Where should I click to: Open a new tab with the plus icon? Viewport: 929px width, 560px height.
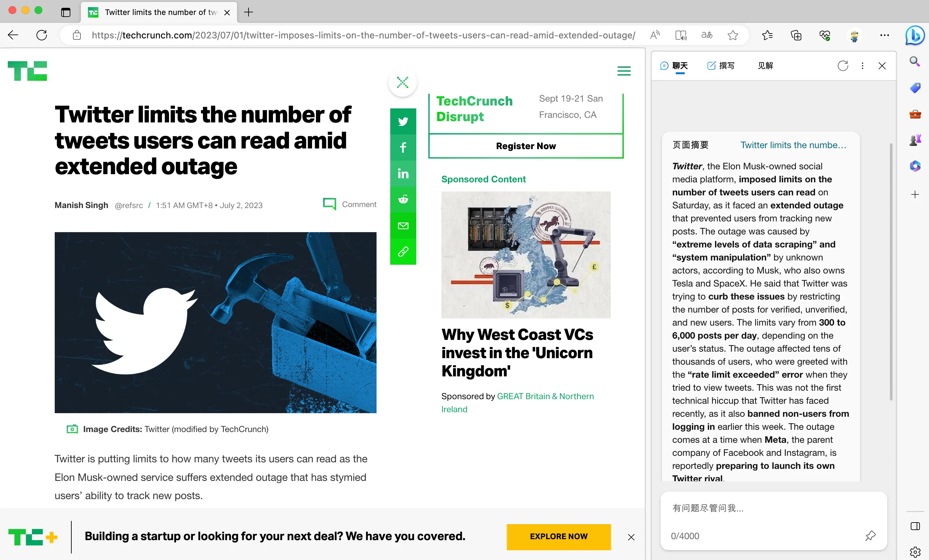pos(249,12)
